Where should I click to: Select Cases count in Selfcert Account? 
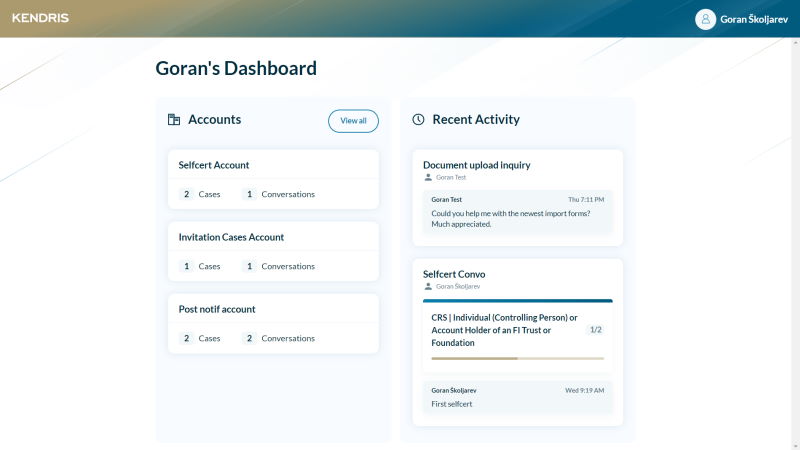click(x=200, y=194)
